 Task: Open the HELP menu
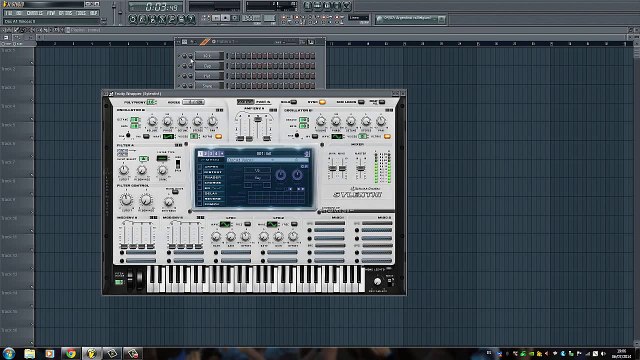click(x=93, y=13)
